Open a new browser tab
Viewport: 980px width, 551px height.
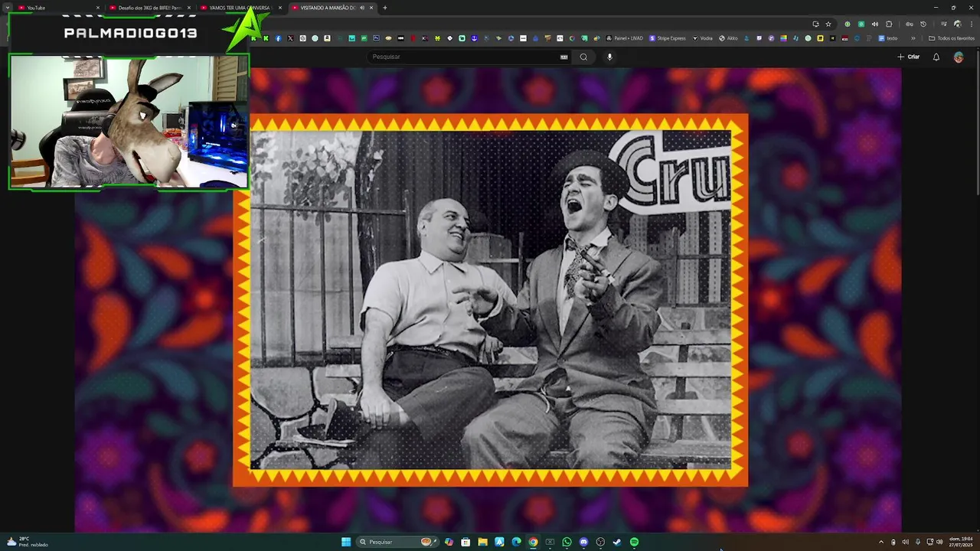[x=384, y=8]
